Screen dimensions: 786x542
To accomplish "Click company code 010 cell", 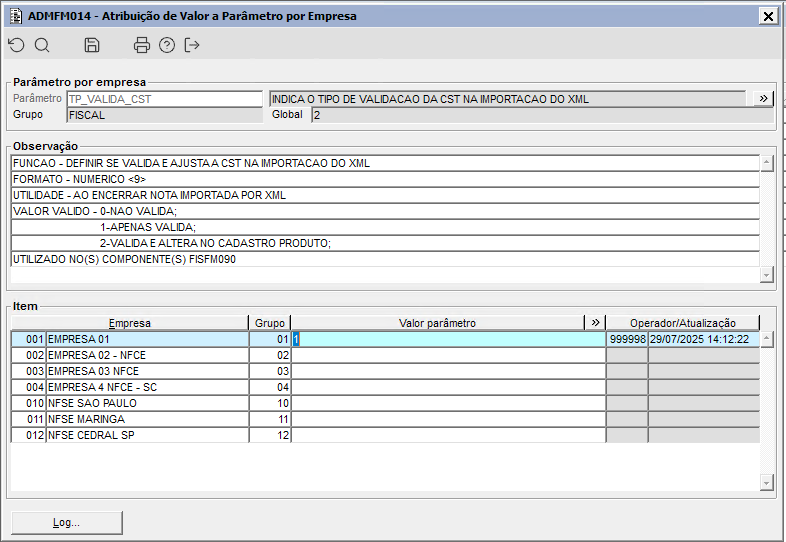I will [29, 404].
